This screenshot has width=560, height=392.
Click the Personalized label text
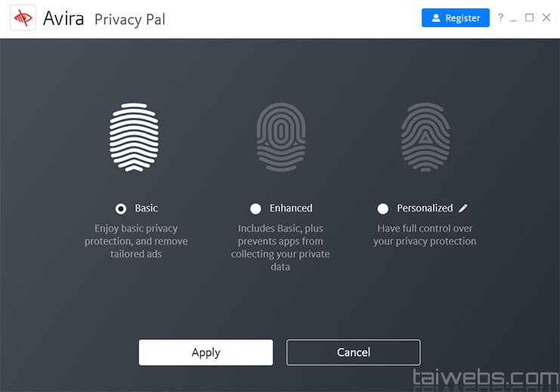click(x=425, y=208)
